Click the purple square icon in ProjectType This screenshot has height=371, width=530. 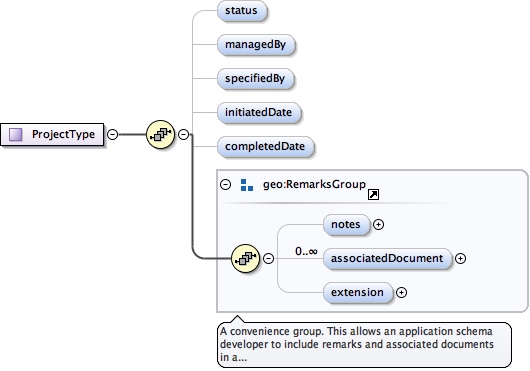click(x=16, y=134)
